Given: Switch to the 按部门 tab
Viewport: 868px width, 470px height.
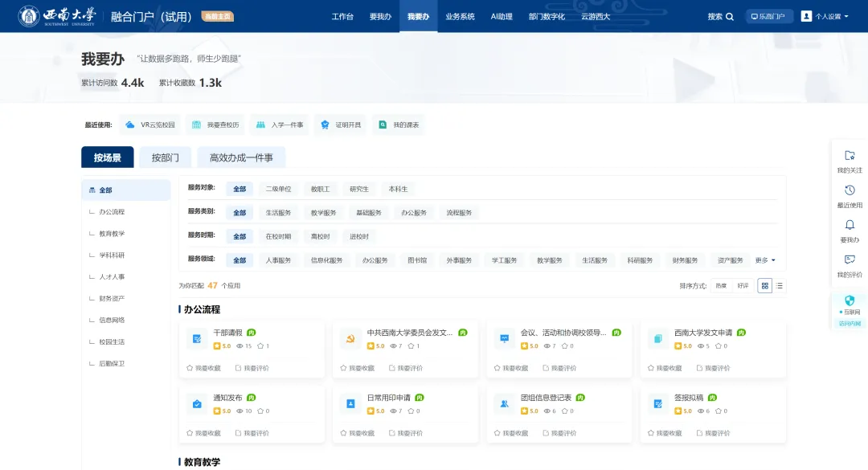Looking at the screenshot, I should 166,157.
